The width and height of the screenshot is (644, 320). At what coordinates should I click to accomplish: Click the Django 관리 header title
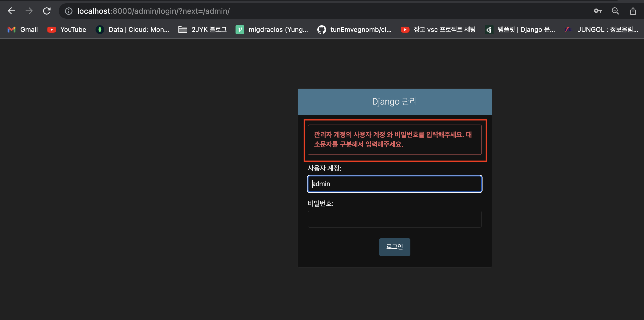[394, 102]
